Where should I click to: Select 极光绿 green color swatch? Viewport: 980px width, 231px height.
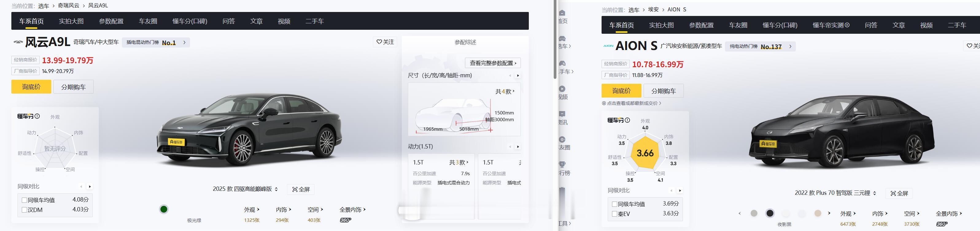164,209
